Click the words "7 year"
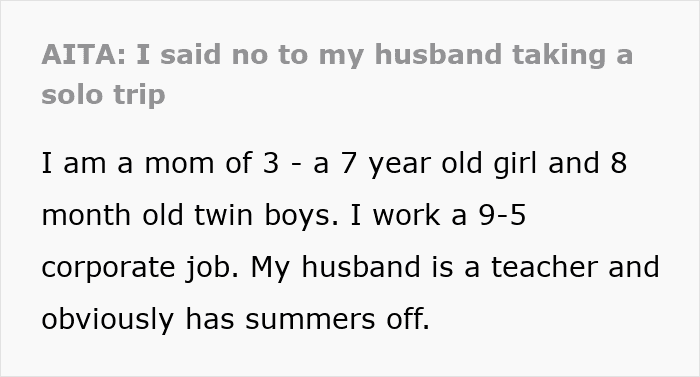 pyautogui.click(x=385, y=164)
